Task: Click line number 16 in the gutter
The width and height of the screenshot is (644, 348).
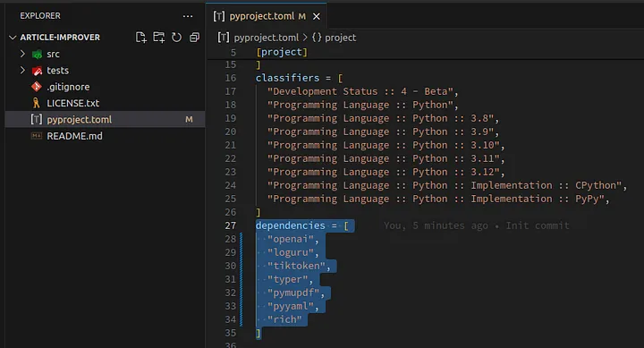Action: click(231, 78)
